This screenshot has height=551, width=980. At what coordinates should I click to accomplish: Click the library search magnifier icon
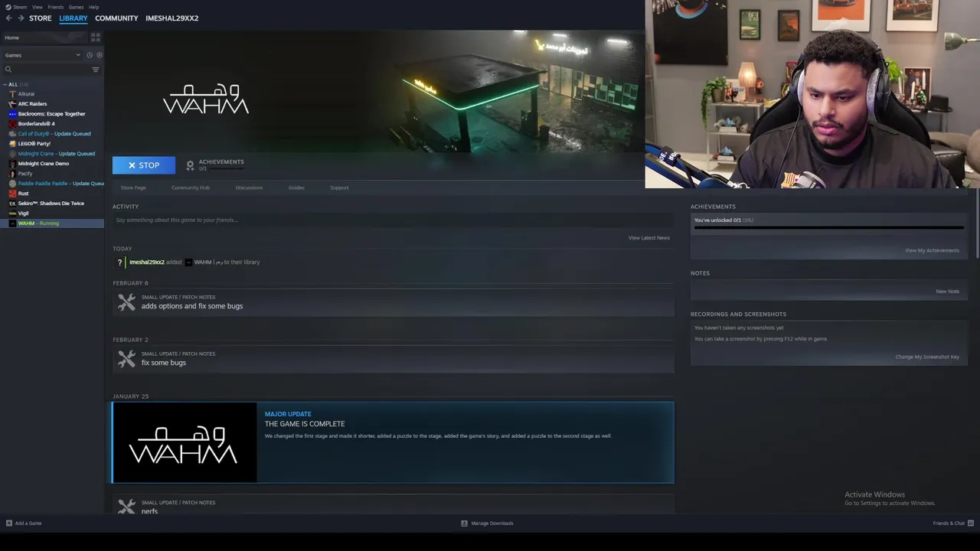(8, 70)
